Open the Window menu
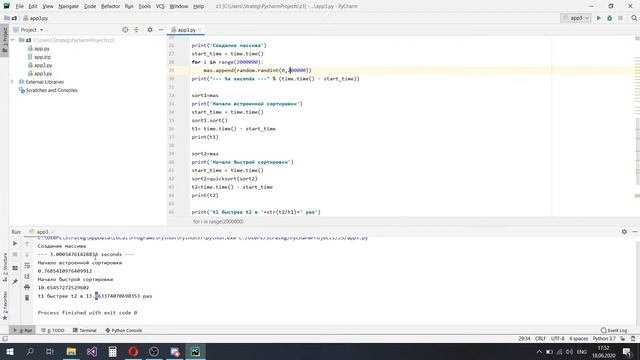640x360 pixels. [179, 6]
